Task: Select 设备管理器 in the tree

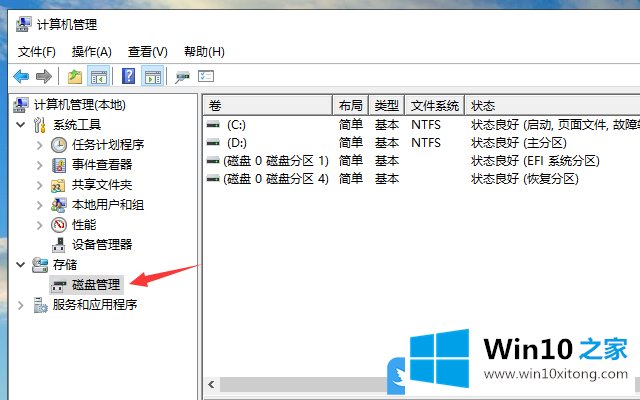Action: coord(101,244)
